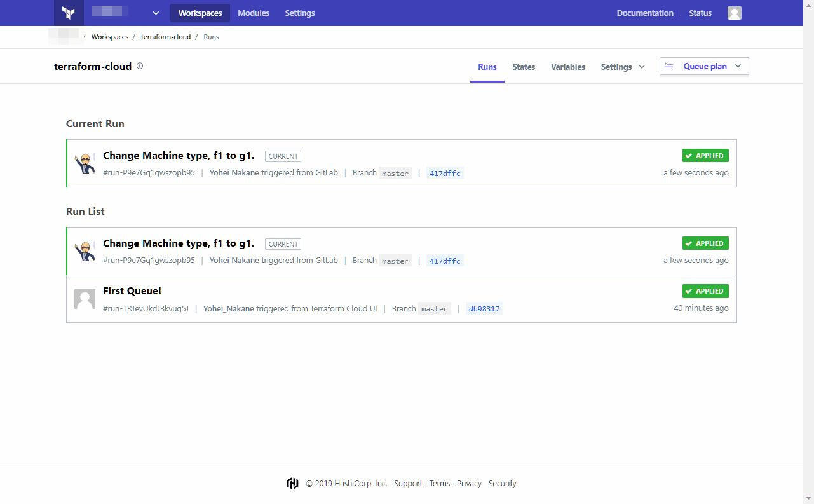This screenshot has width=814, height=504.
Task: Click the Workspaces breadcrumb link
Action: [110, 37]
